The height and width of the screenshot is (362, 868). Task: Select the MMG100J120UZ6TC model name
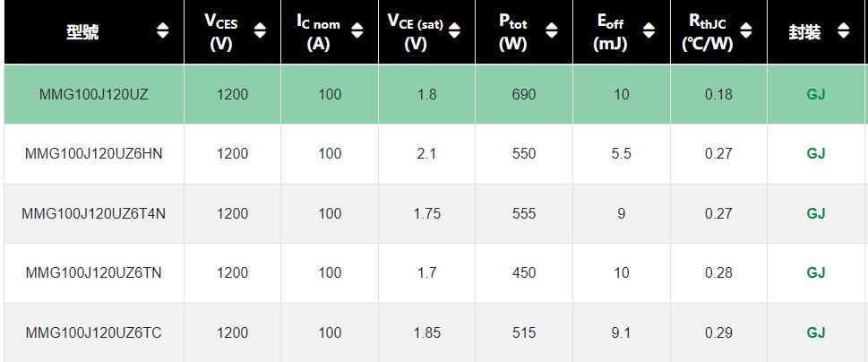(x=93, y=332)
